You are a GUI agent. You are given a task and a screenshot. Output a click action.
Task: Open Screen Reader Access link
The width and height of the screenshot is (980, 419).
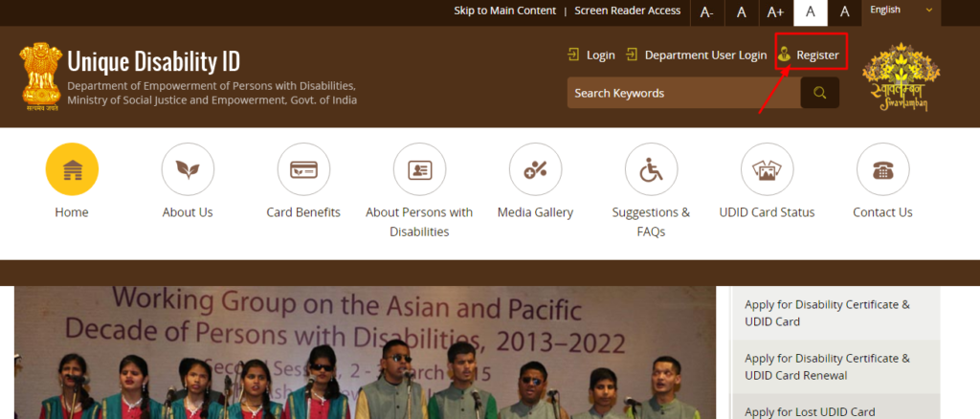tap(628, 11)
